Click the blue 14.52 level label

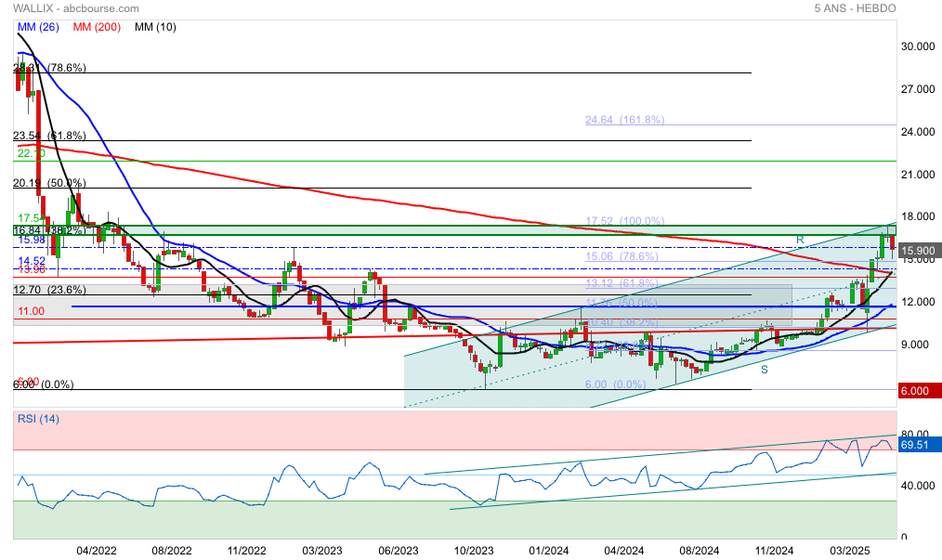click(32, 261)
